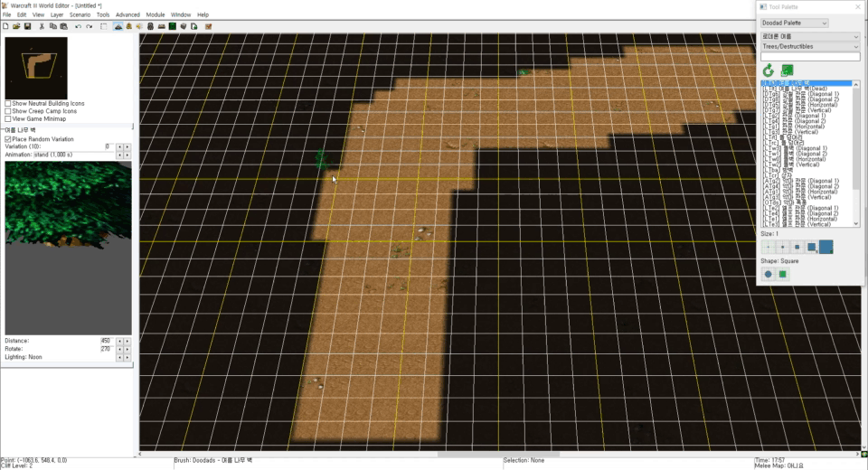
Task: Open the Window menu
Action: 181,15
